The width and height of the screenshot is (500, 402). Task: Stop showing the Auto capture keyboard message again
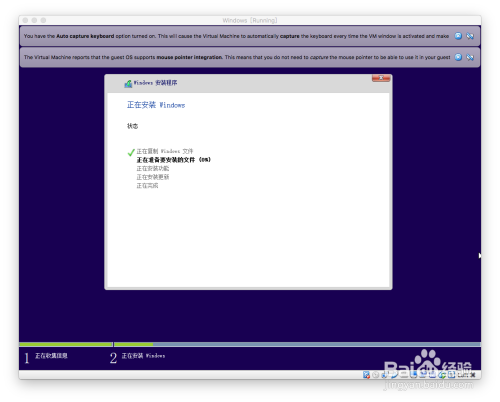(470, 36)
